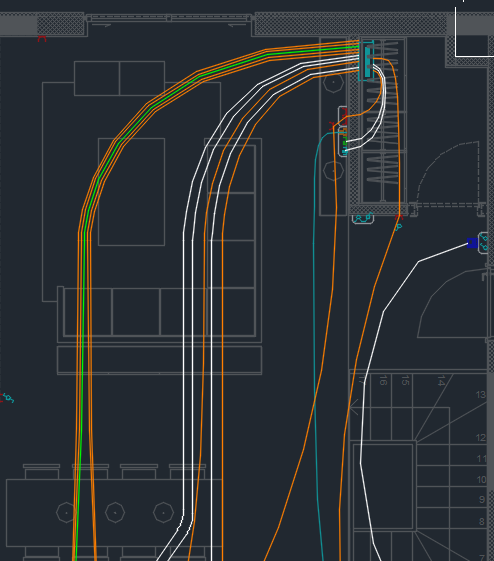The image size is (494, 561).
Task: Select the stair direction arrow
Action: [x=354, y=408]
